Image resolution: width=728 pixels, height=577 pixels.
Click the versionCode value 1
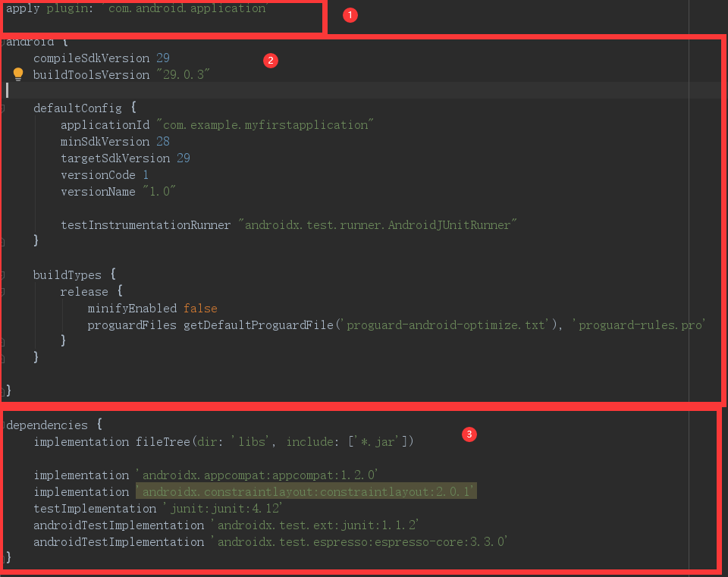(x=146, y=175)
